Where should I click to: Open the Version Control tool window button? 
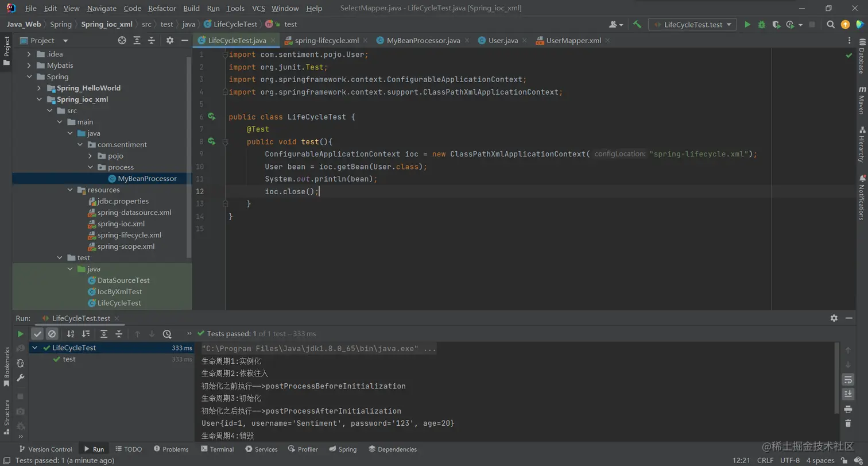(45, 449)
